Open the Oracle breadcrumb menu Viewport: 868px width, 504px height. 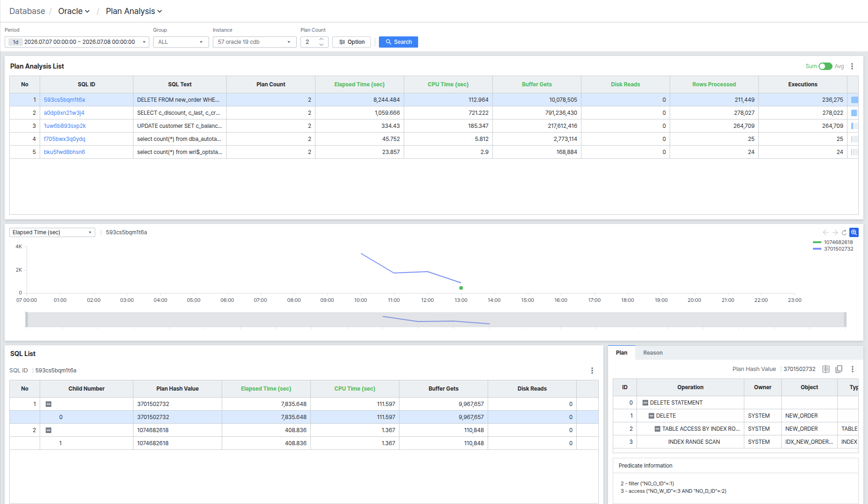pyautogui.click(x=74, y=11)
